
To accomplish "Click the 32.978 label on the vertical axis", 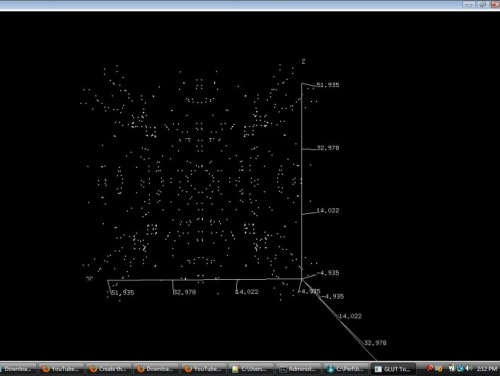I will 328,148.
